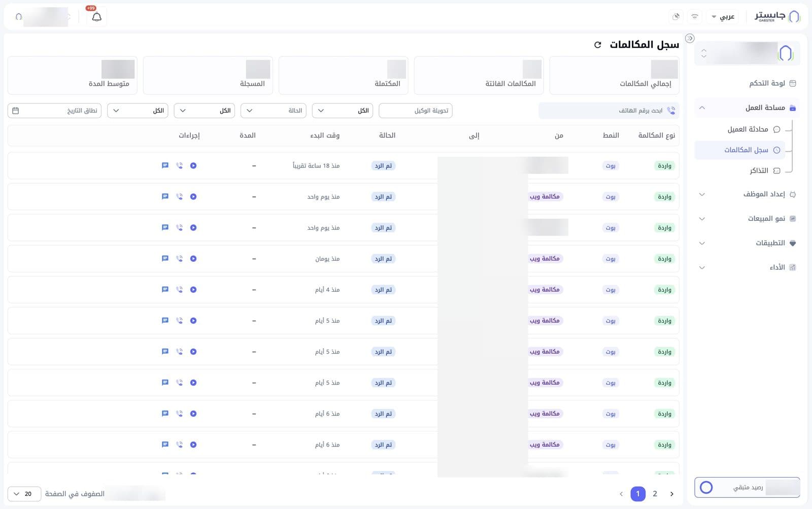This screenshot has width=812, height=509.
Task: Click the clock-like icon next to wifi
Action: click(676, 17)
